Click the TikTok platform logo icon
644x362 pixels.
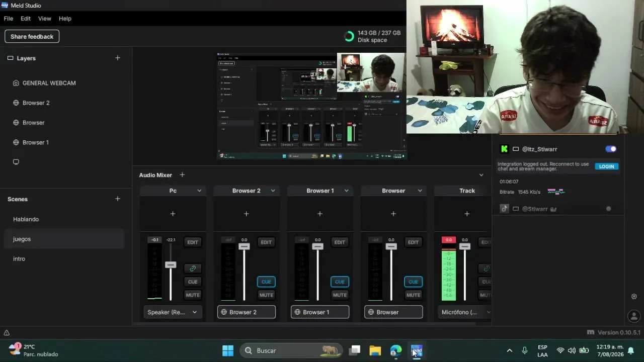[x=504, y=209]
